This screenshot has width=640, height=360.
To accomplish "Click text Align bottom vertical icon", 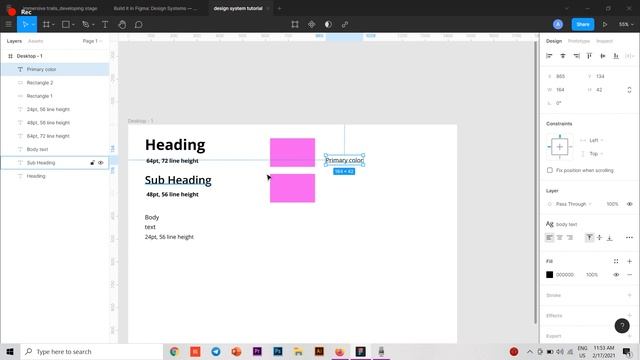I will tap(609, 238).
